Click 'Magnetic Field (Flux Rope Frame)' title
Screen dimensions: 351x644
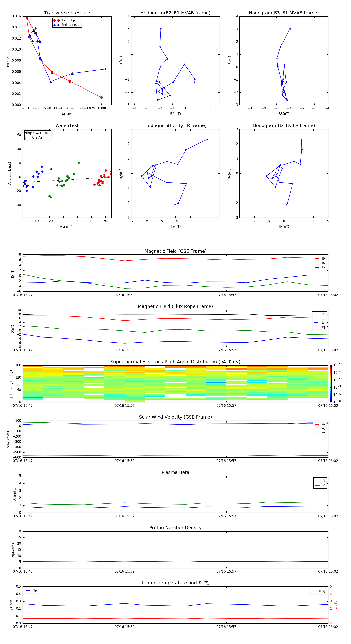(175, 307)
